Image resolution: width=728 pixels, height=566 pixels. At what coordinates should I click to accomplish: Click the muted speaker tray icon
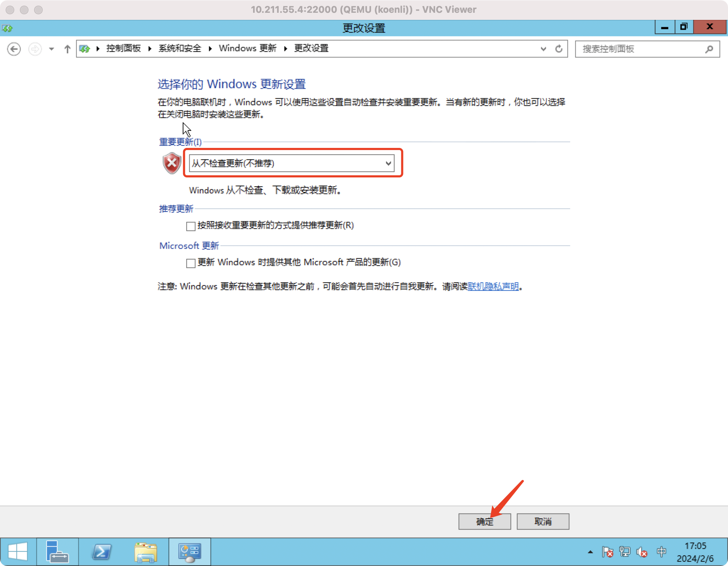(642, 552)
